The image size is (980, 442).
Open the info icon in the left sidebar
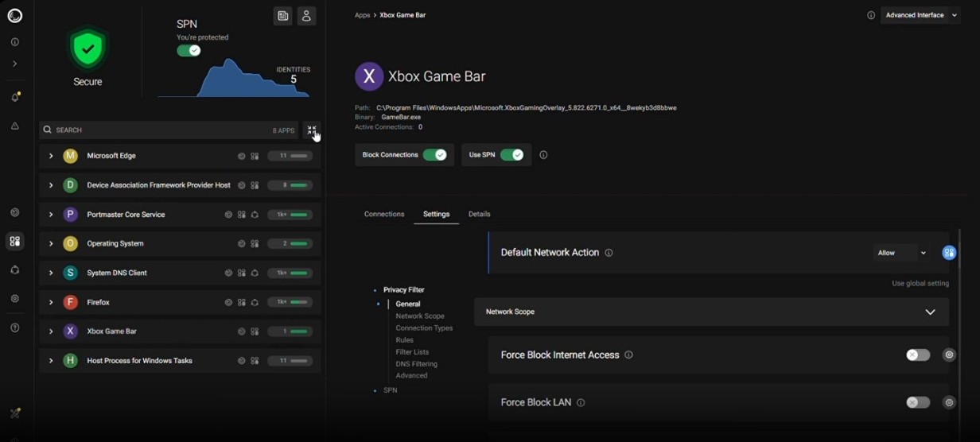coord(14,42)
